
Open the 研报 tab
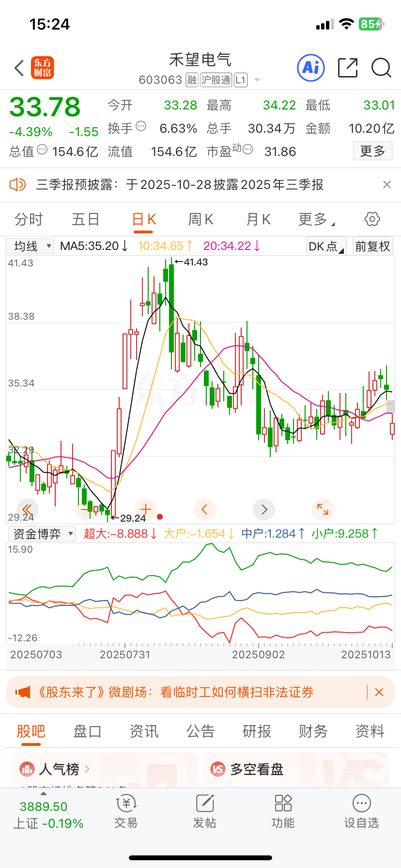point(257,731)
